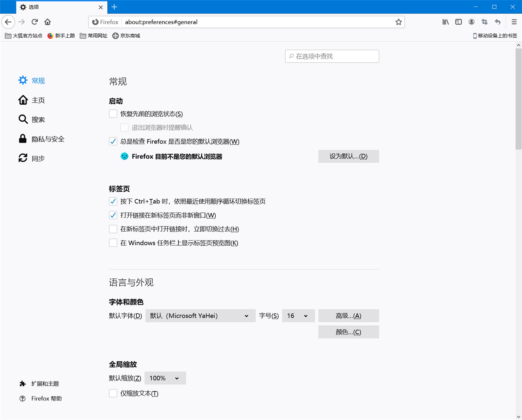Screen dimensions: 522x420
Task: Open the 默认字体 Microsoft YaHei dropdown
Action: [x=200, y=316]
